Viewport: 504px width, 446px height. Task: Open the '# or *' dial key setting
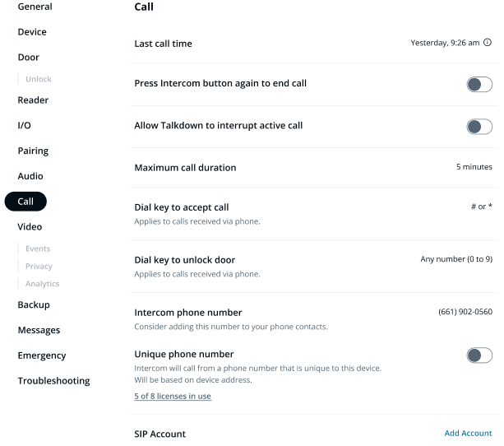481,207
